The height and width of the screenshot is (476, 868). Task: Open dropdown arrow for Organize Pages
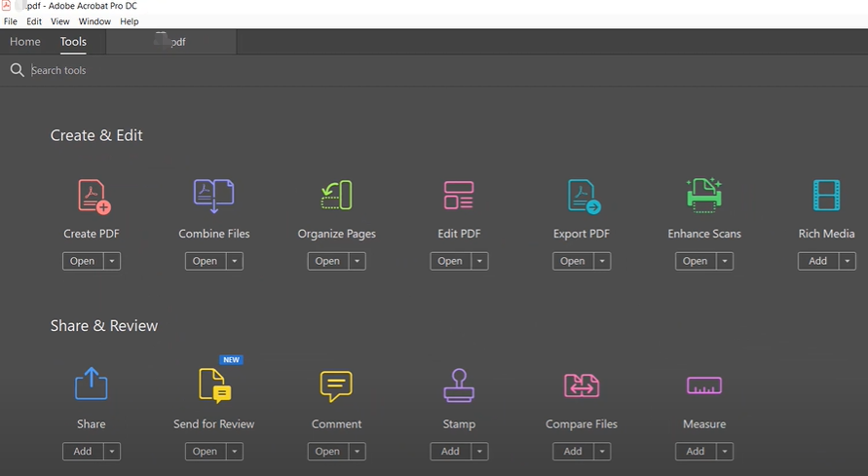click(x=358, y=261)
